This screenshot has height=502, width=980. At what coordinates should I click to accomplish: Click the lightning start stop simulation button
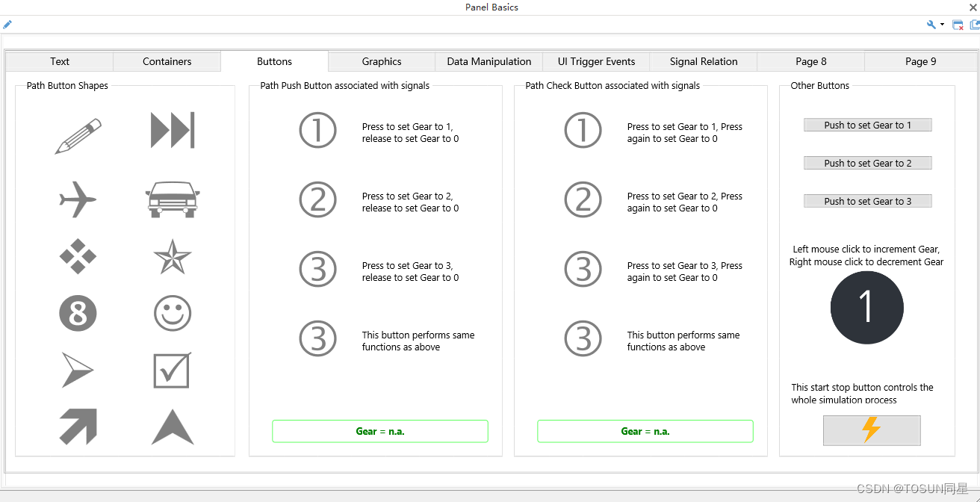(872, 430)
